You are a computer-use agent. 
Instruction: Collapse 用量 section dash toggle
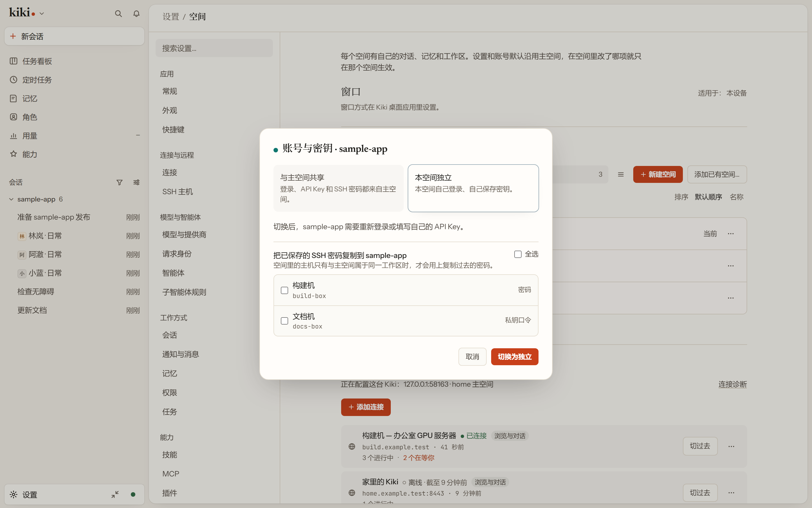coord(138,135)
